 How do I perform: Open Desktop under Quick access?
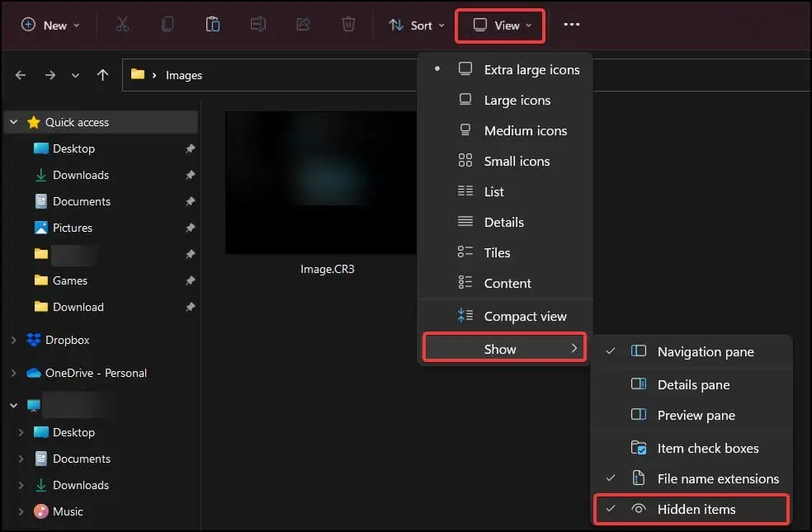[74, 148]
